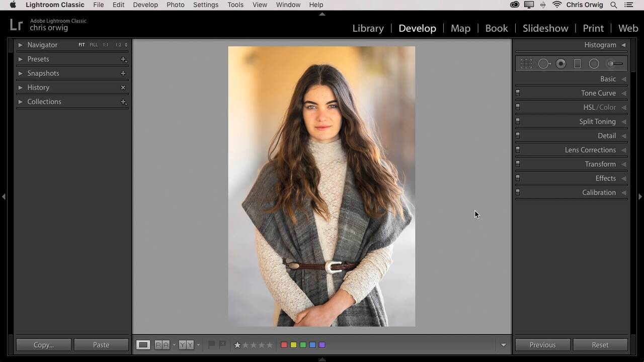Activate the Red Eye Correction tool
This screenshot has width=644, height=362.
tap(561, 64)
